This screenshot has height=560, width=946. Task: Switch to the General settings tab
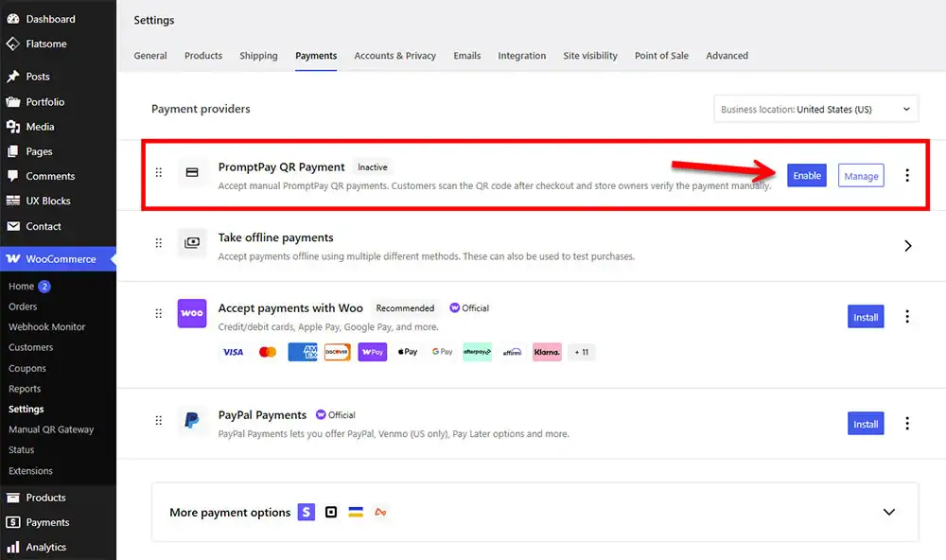pyautogui.click(x=150, y=56)
